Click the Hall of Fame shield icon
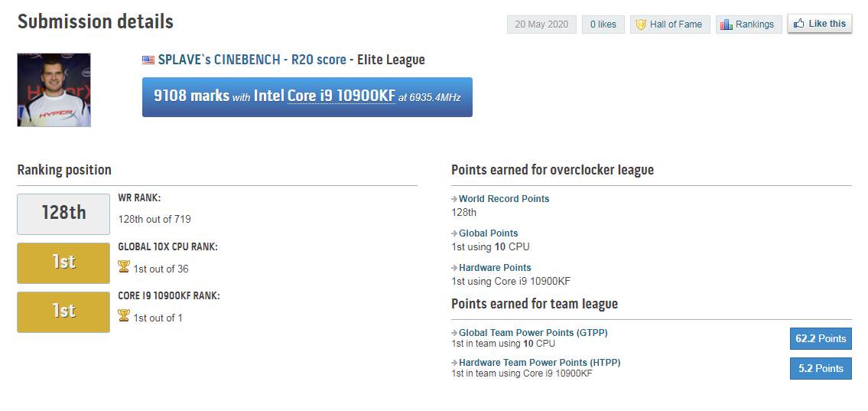This screenshot has height=411, width=868. [641, 24]
